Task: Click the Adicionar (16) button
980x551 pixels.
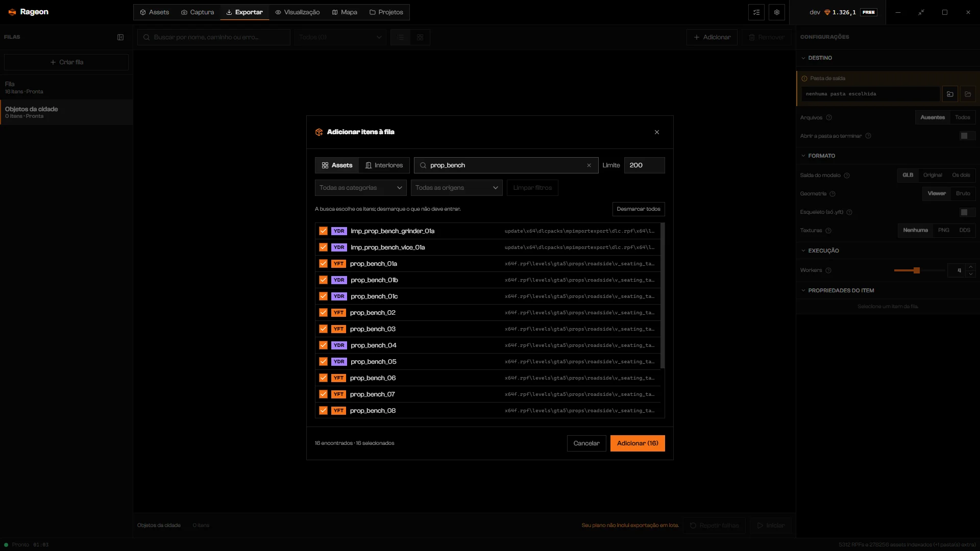Action: click(x=638, y=443)
